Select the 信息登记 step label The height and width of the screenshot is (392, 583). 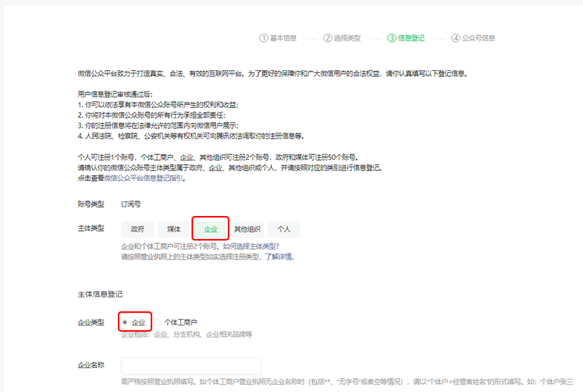tap(411, 38)
